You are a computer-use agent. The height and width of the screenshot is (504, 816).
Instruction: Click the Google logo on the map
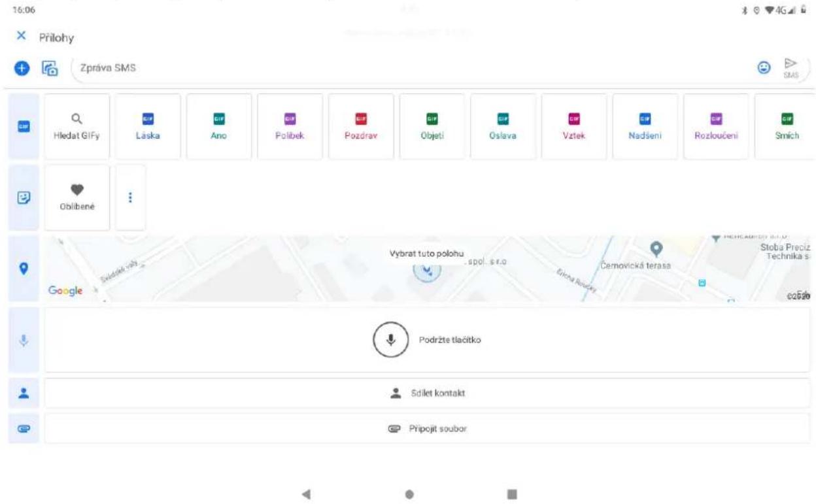pyautogui.click(x=65, y=291)
